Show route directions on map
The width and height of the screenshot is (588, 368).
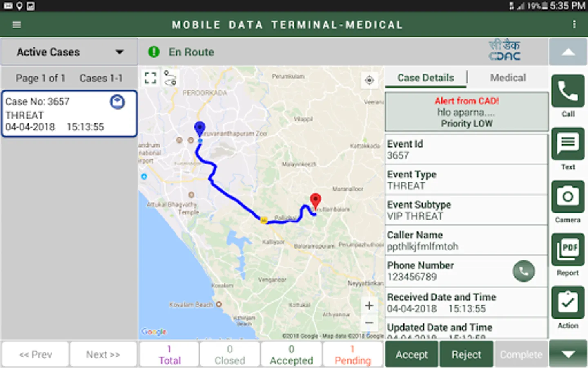point(170,78)
